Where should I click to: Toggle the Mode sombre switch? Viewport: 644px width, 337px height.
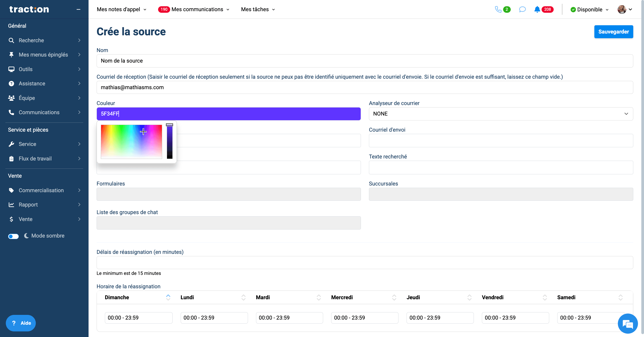[x=13, y=236]
